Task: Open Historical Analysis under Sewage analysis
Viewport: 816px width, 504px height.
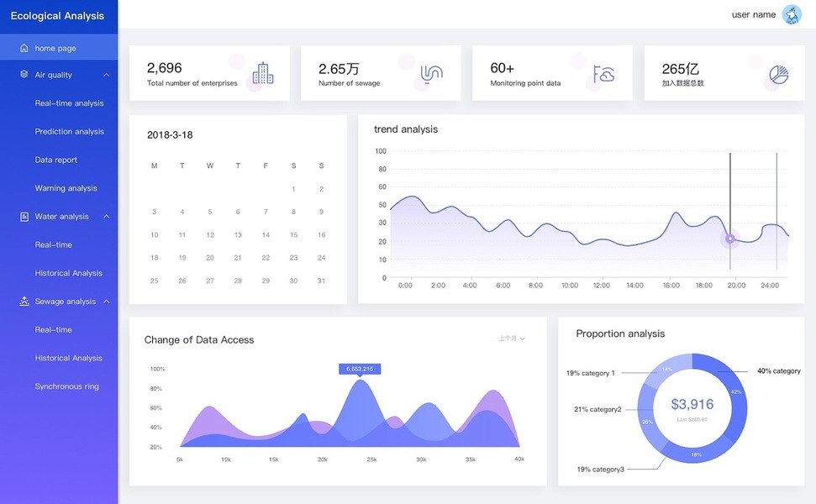Action: tap(68, 358)
